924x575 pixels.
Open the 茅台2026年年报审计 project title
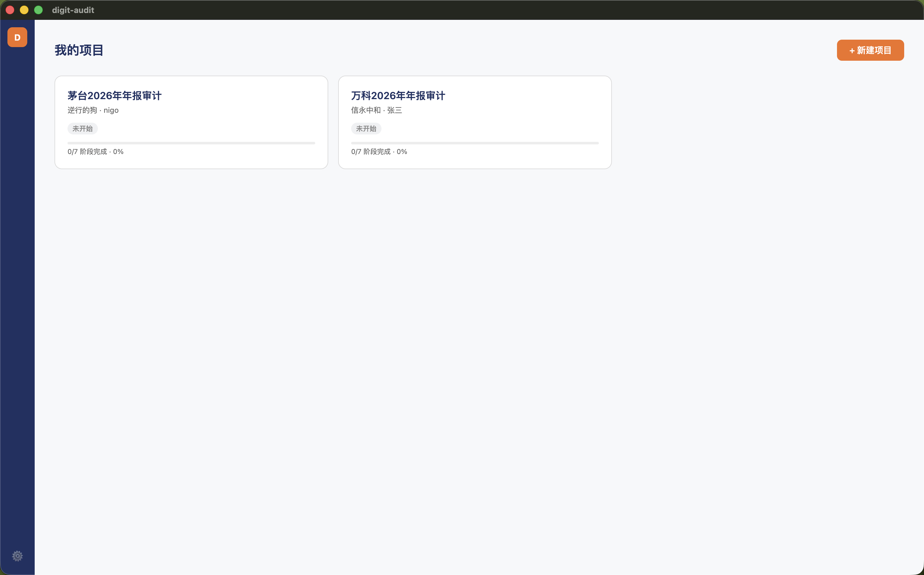tap(114, 95)
